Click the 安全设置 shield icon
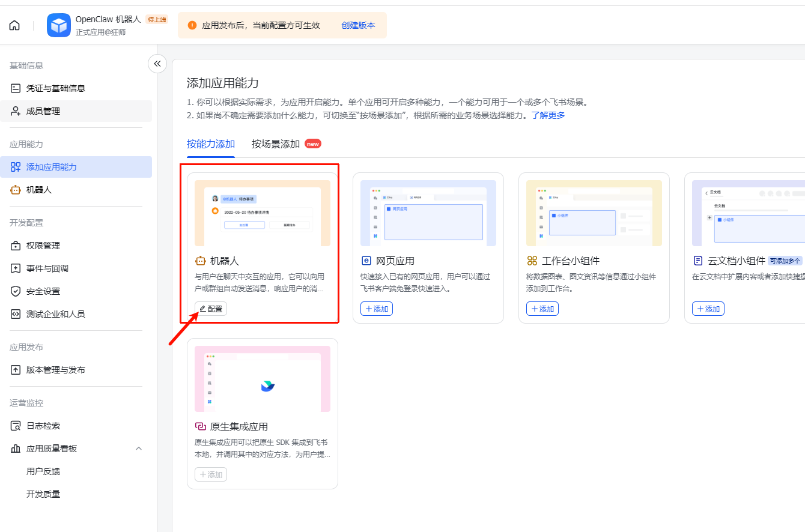 (16, 291)
